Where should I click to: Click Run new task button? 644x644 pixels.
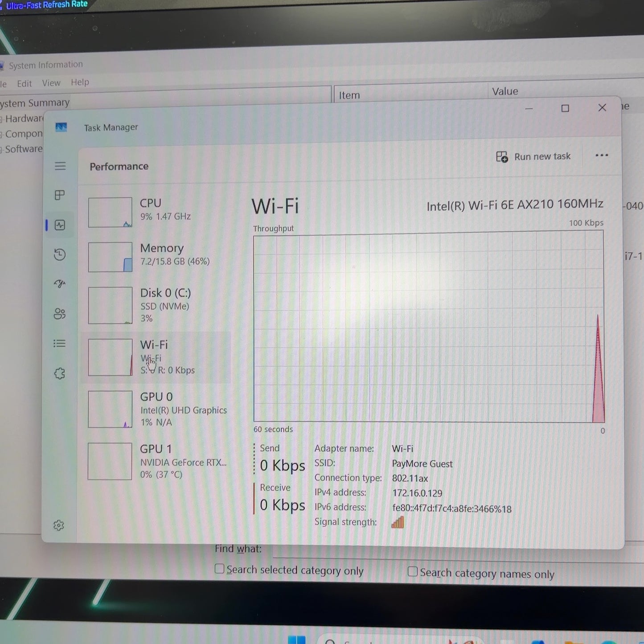point(533,156)
